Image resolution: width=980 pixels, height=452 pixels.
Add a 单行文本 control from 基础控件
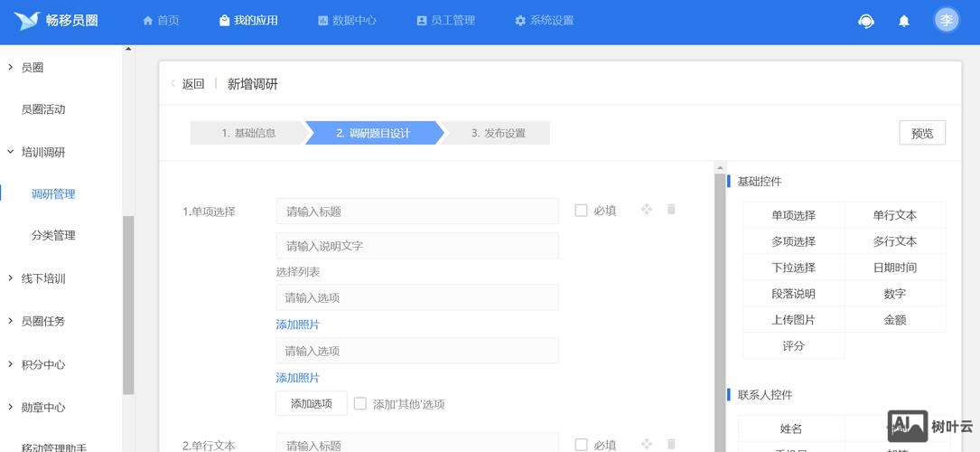[x=895, y=215]
